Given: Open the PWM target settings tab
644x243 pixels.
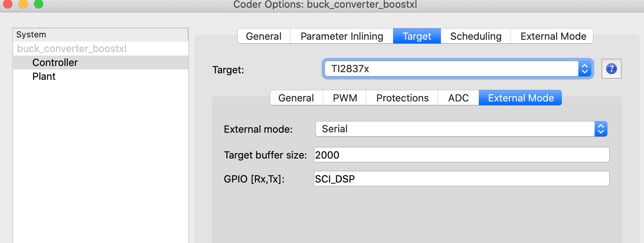Looking at the screenshot, I should point(345,98).
